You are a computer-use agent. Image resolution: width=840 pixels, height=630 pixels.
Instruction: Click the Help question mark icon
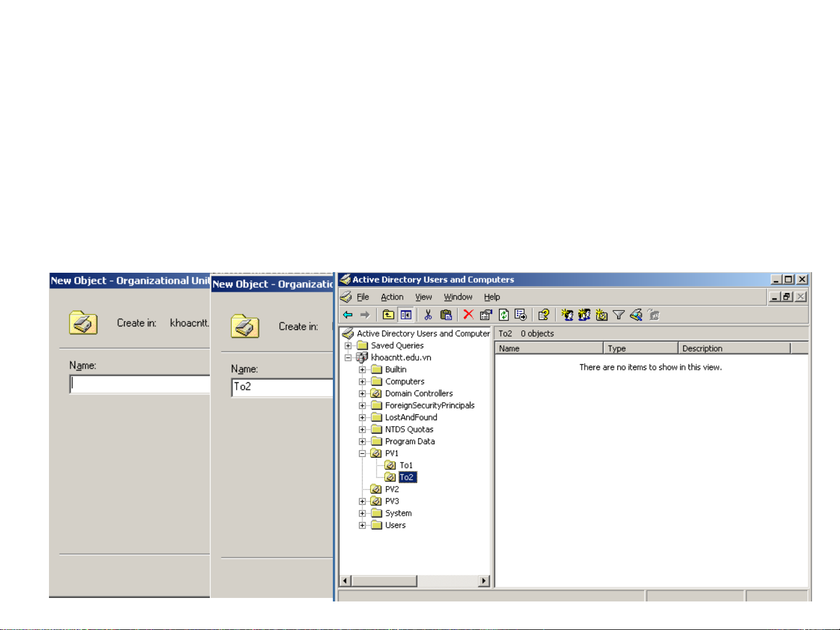[543, 315]
